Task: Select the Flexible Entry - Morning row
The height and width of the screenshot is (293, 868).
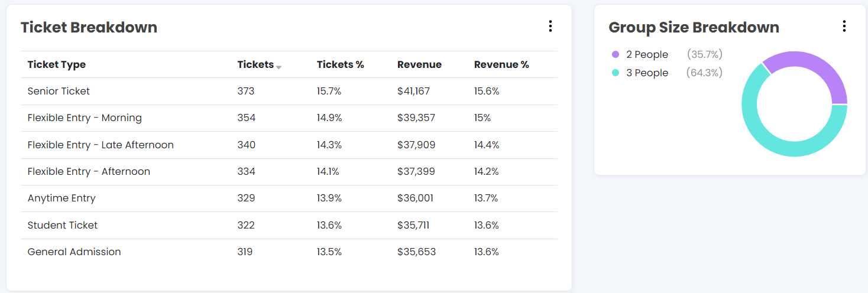Action: pyautogui.click(x=85, y=118)
